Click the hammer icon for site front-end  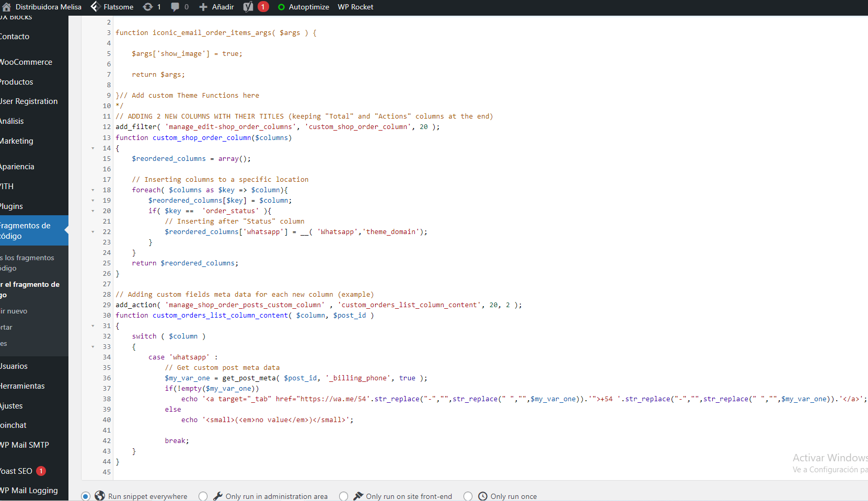(358, 496)
